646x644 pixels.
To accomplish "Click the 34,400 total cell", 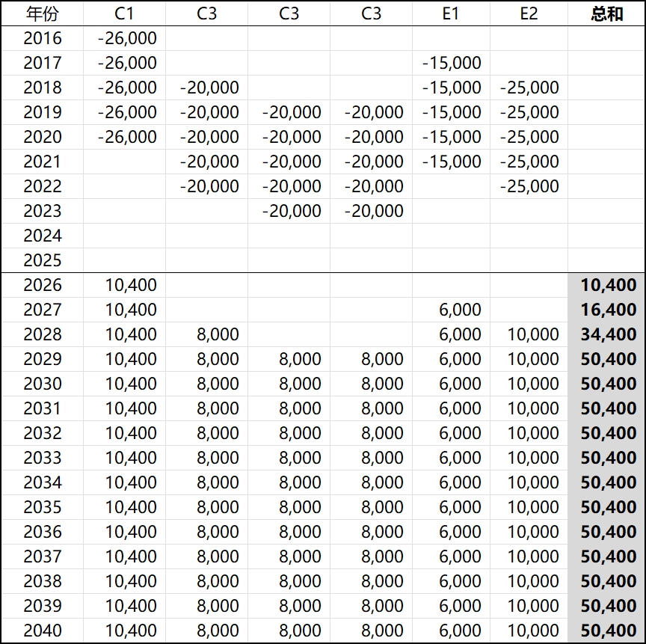I will click(608, 334).
